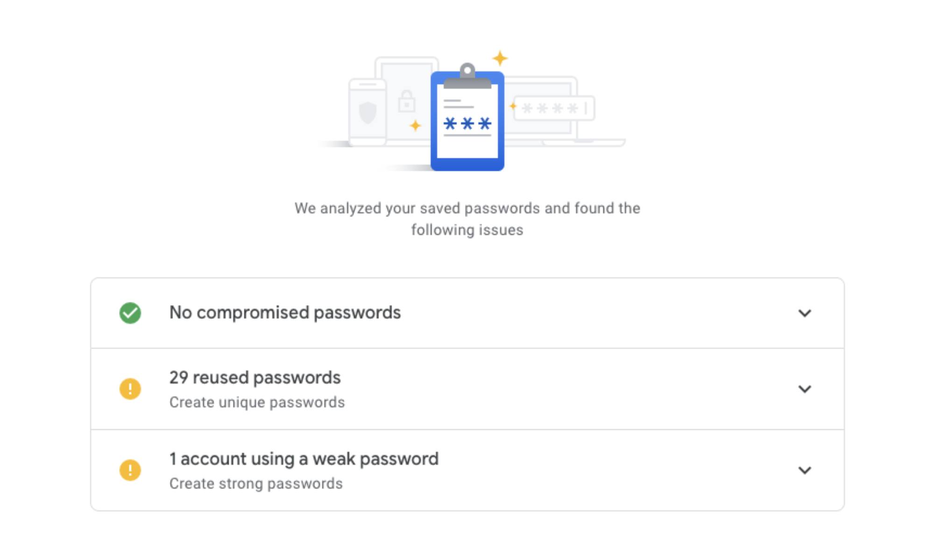The height and width of the screenshot is (560, 934).
Task: Click the warning icon beside weak password row
Action: [x=130, y=470]
